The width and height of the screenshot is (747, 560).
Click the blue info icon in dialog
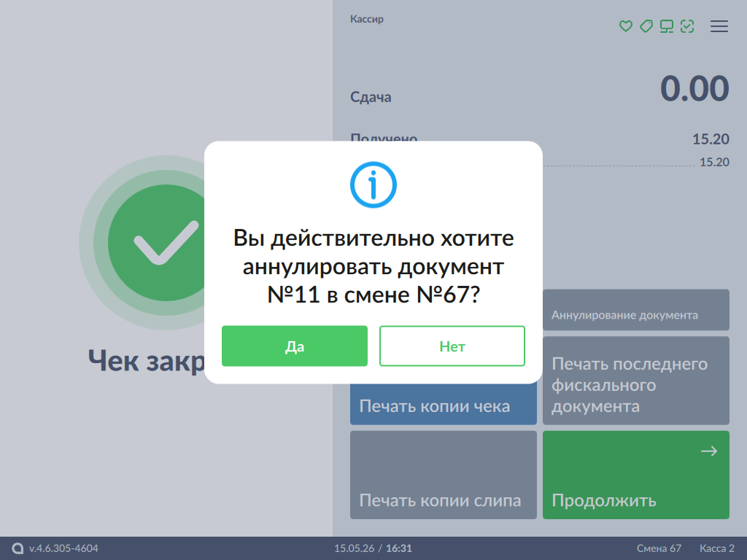point(373,184)
